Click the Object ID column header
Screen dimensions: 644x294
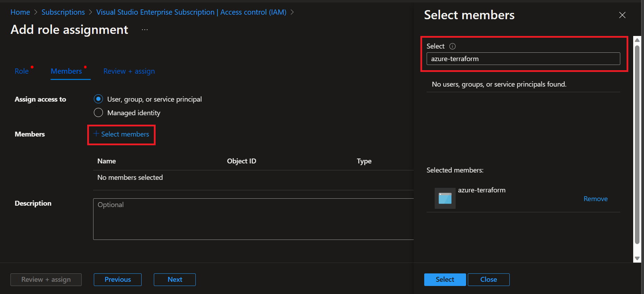(241, 161)
